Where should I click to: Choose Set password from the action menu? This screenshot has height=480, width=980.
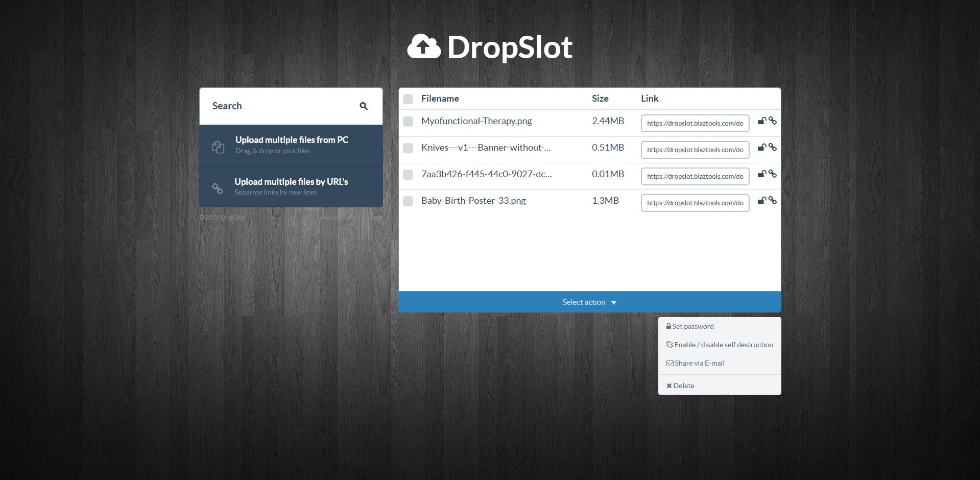pos(720,327)
